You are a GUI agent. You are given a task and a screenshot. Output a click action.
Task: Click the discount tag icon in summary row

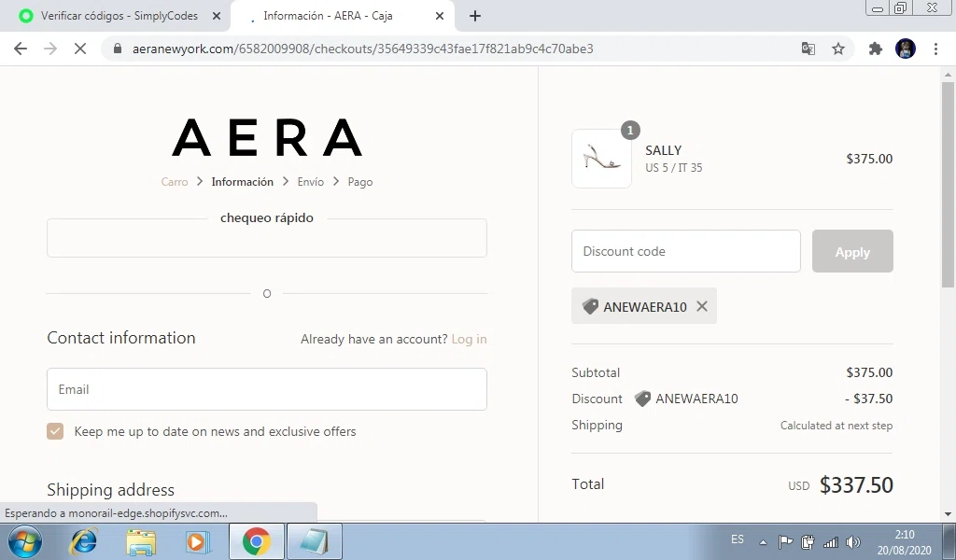(x=642, y=399)
